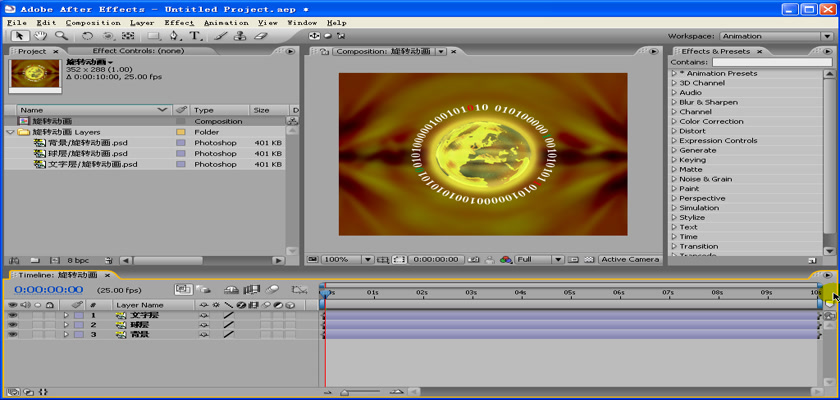Click the title/action safe icon in viewer

click(x=382, y=259)
